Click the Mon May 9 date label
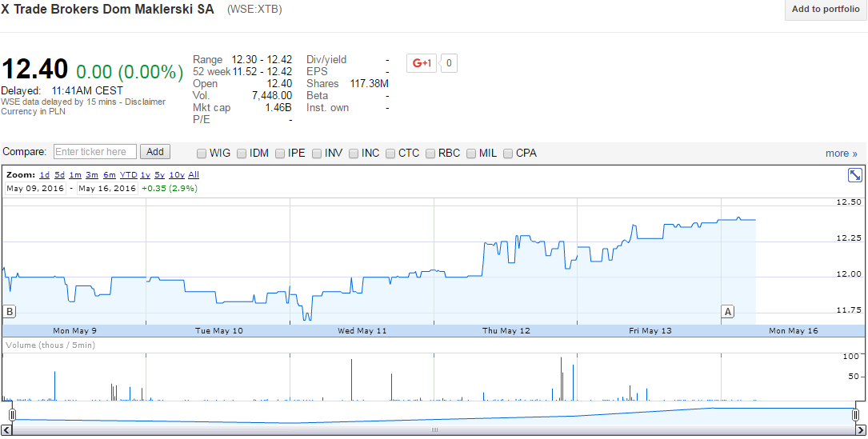The image size is (868, 439). pyautogui.click(x=74, y=330)
